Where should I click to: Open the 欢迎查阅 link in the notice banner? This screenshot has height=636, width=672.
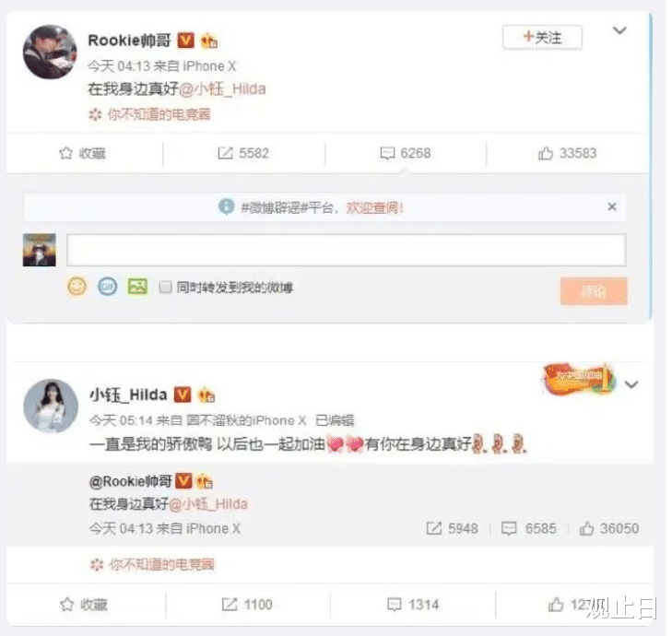(374, 208)
